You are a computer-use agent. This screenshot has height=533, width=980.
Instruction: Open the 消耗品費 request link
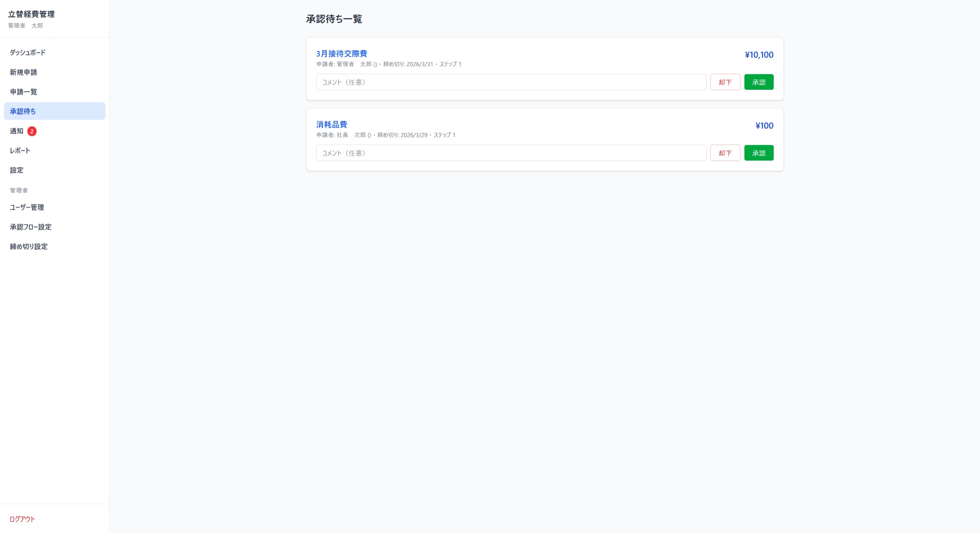(x=332, y=124)
